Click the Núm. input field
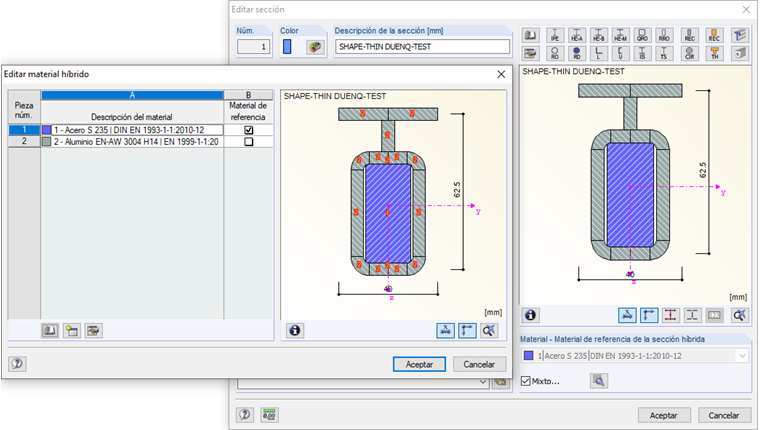 click(253, 47)
